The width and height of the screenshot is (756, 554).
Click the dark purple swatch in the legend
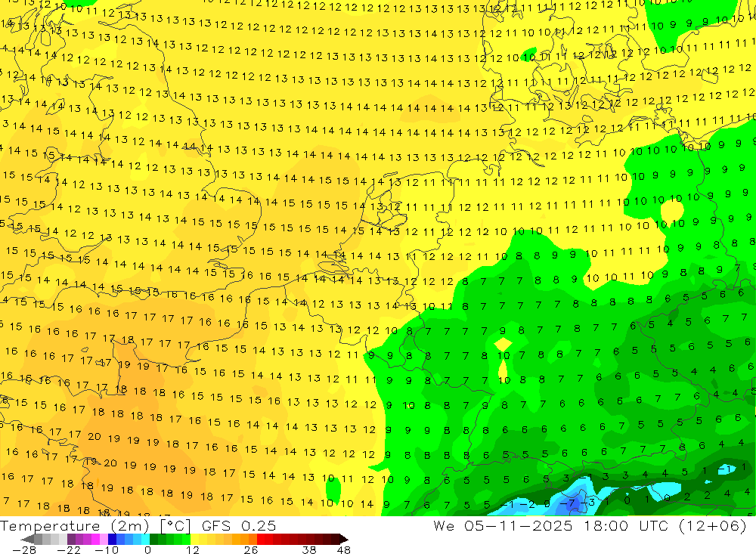(71, 539)
